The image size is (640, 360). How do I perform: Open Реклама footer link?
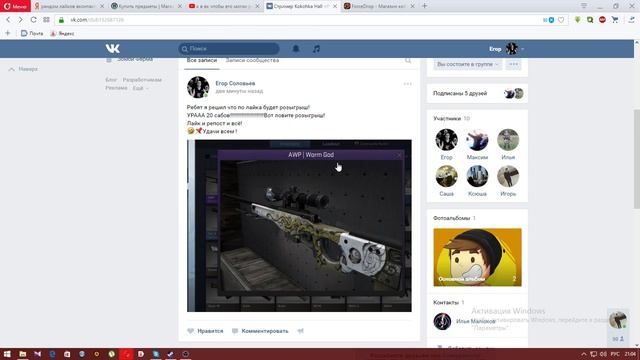pyautogui.click(x=116, y=88)
